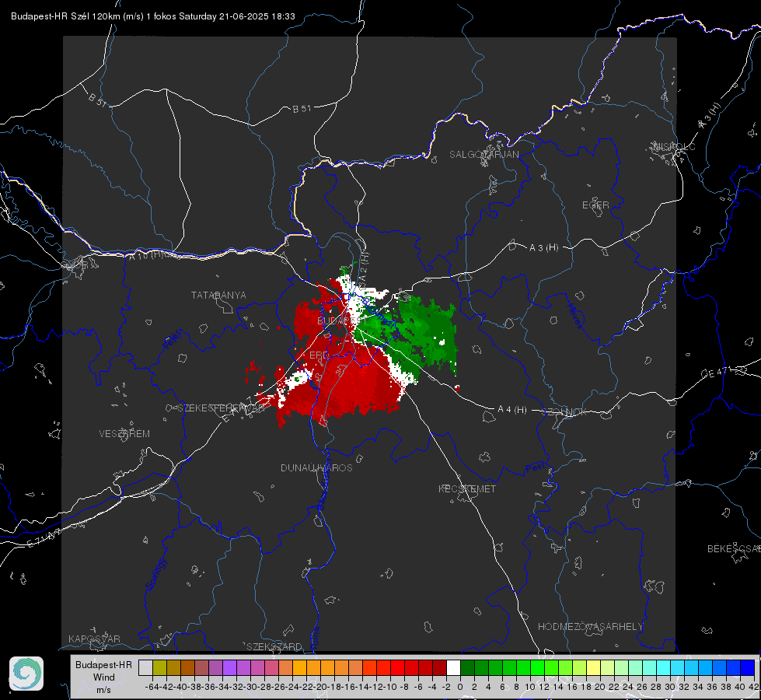Click the legend value label '20'
The height and width of the screenshot is (700, 761).
(600, 687)
